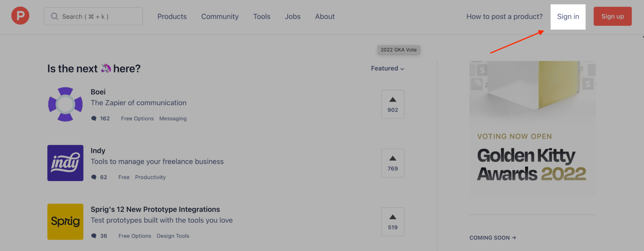The image size is (644, 251).
Task: Upvote Sprig with 519 votes
Action: click(393, 222)
